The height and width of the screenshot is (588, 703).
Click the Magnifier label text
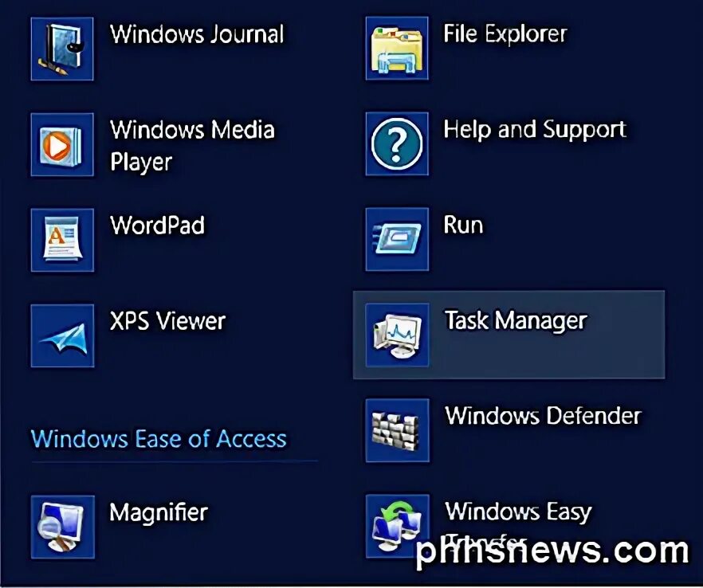coord(159,512)
